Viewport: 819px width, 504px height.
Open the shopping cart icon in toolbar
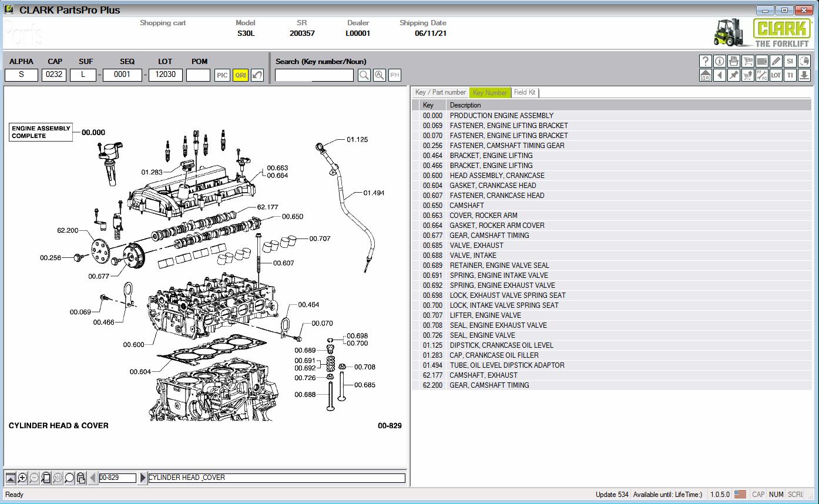[x=748, y=61]
